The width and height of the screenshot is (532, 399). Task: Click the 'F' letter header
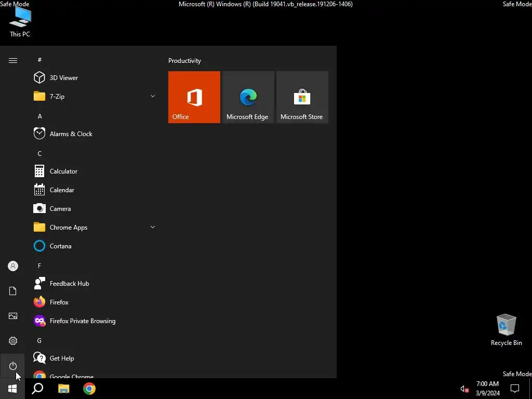click(39, 265)
